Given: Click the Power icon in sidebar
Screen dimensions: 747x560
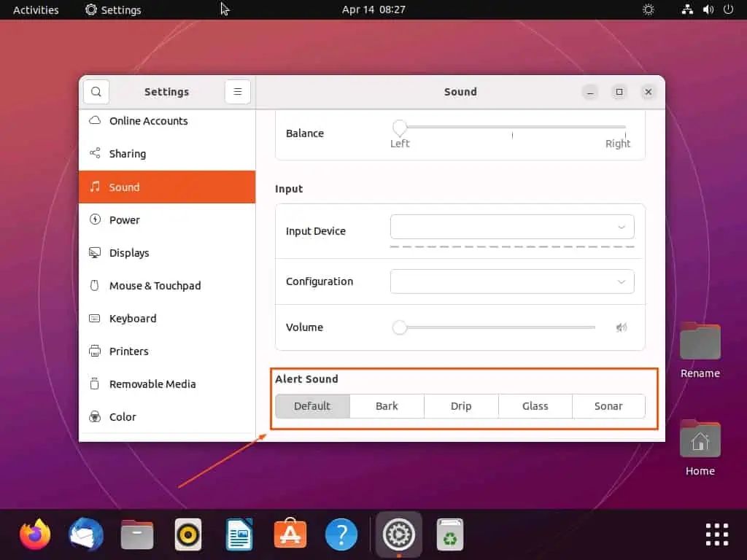Looking at the screenshot, I should tap(95, 219).
